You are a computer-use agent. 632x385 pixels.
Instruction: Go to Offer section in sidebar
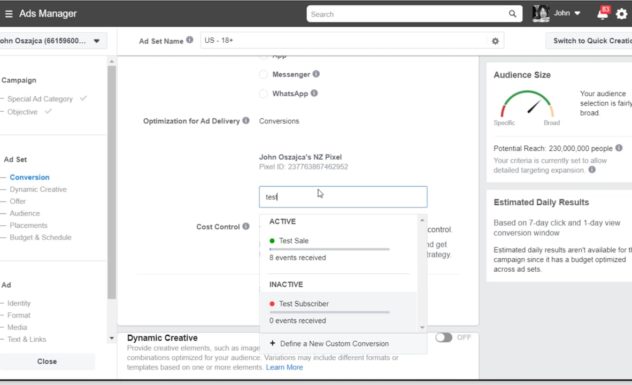click(18, 201)
